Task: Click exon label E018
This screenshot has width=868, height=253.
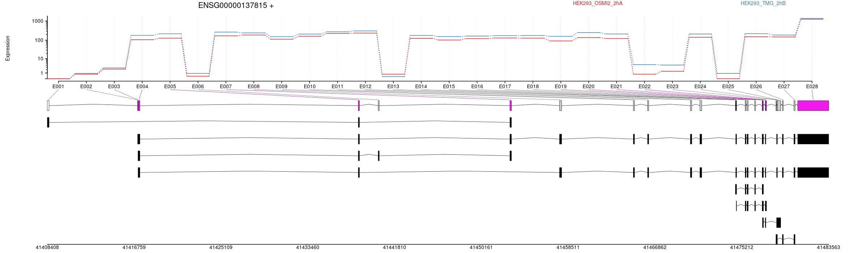Action: [533, 86]
